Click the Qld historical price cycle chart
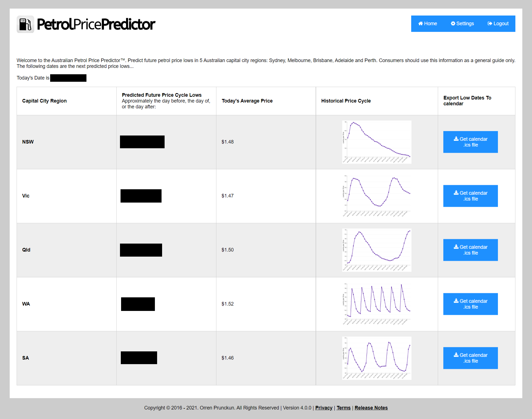 coord(376,250)
